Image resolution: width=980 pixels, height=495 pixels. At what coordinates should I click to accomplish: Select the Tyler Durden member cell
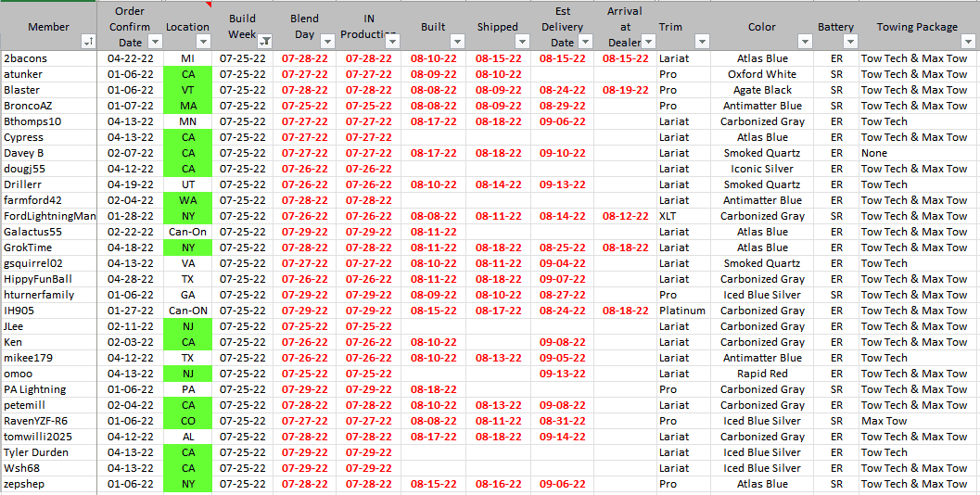(x=36, y=452)
